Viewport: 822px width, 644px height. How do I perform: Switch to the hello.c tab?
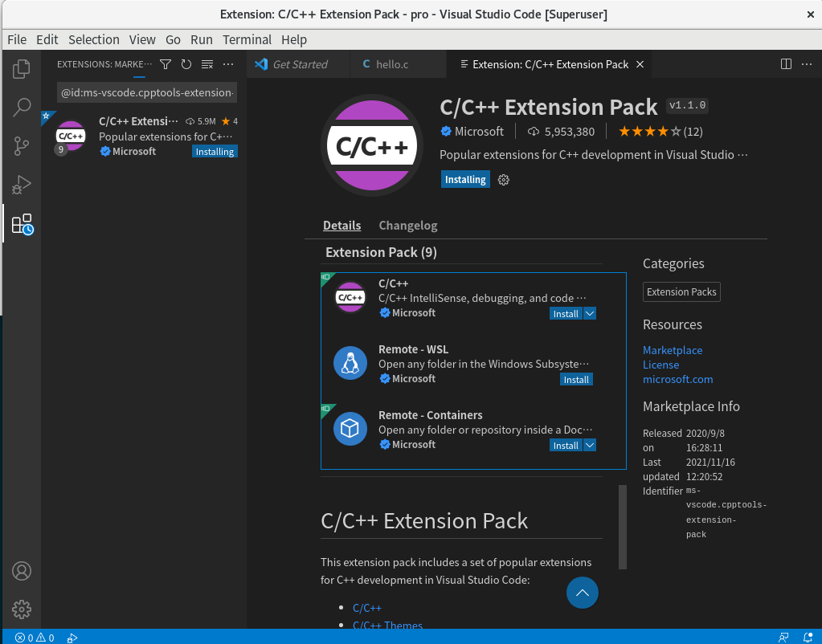(x=398, y=64)
